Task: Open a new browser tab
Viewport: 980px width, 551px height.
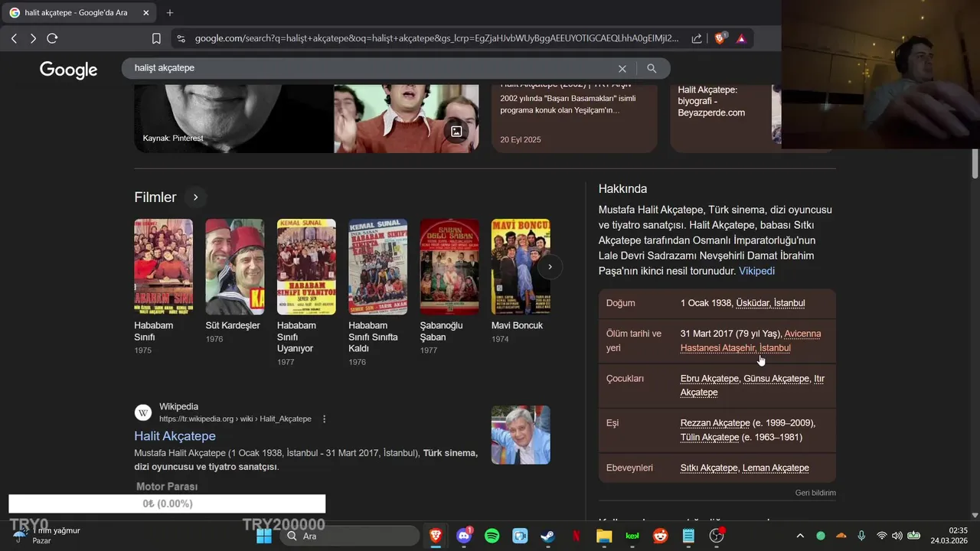Action: (170, 12)
